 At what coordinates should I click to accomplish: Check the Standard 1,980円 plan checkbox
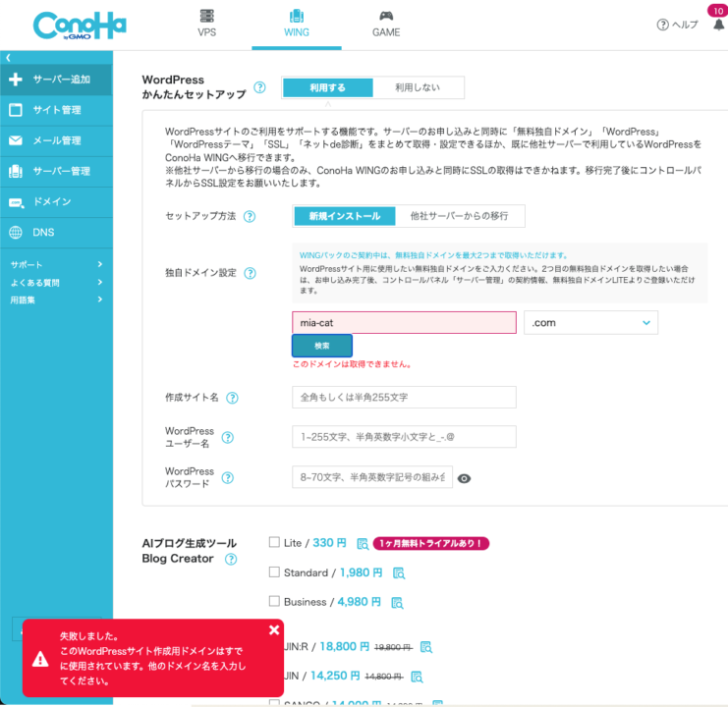click(x=274, y=572)
